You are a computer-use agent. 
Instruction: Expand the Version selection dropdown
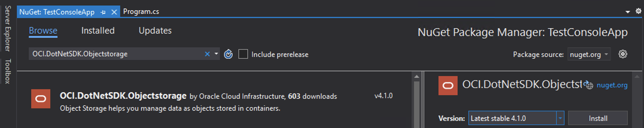(560, 118)
